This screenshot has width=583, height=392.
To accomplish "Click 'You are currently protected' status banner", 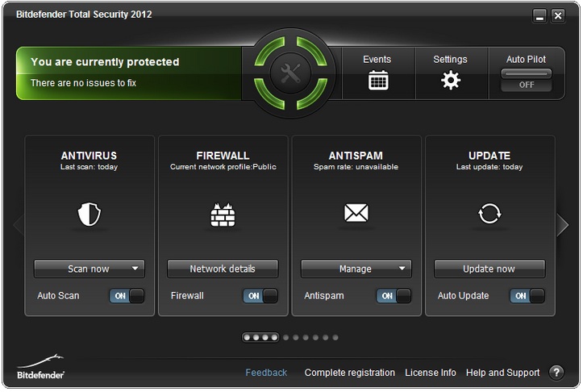I will 105,62.
